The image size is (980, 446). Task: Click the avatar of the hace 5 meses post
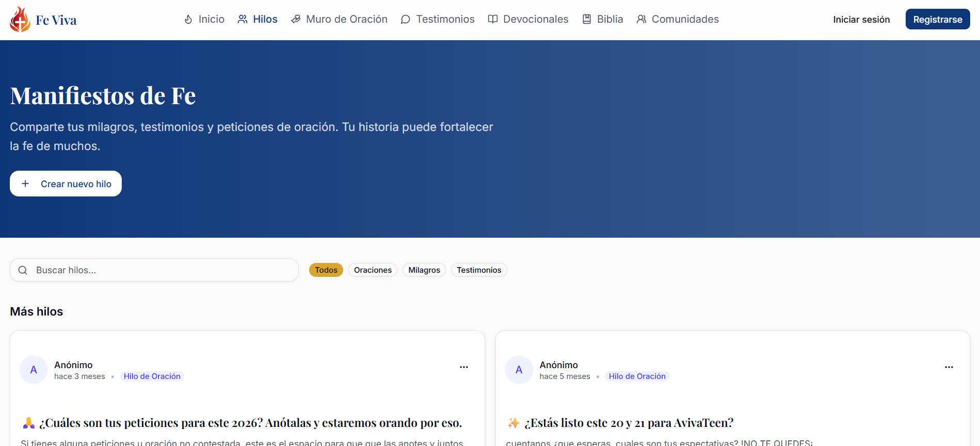tap(519, 370)
